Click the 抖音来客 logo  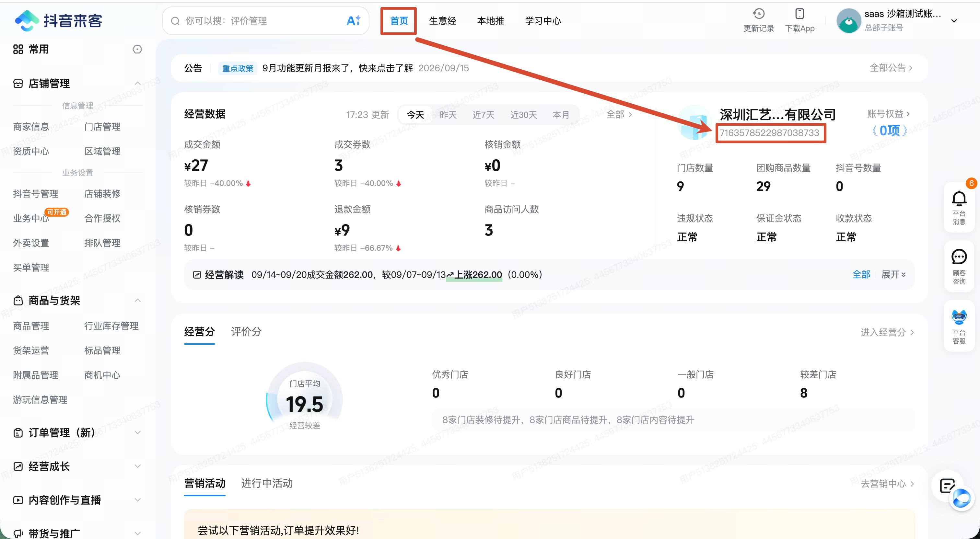pos(59,20)
